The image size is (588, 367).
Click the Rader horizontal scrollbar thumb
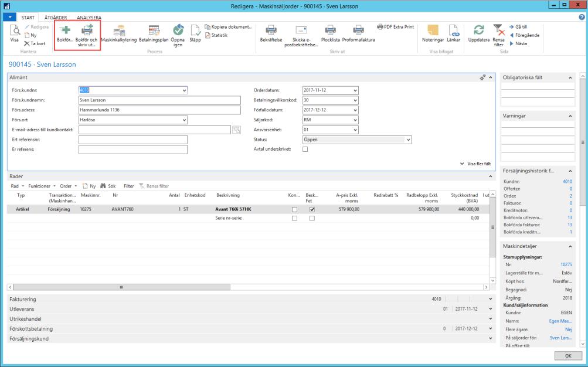tap(122, 287)
